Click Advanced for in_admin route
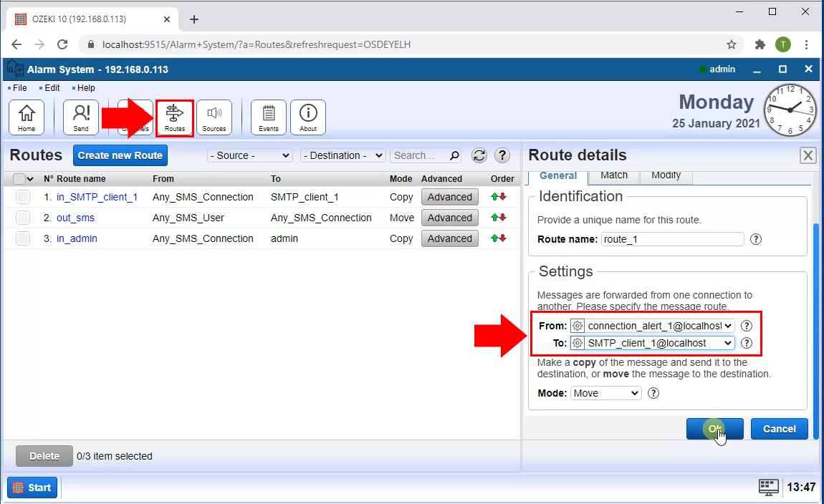The image size is (824, 504). tap(450, 238)
